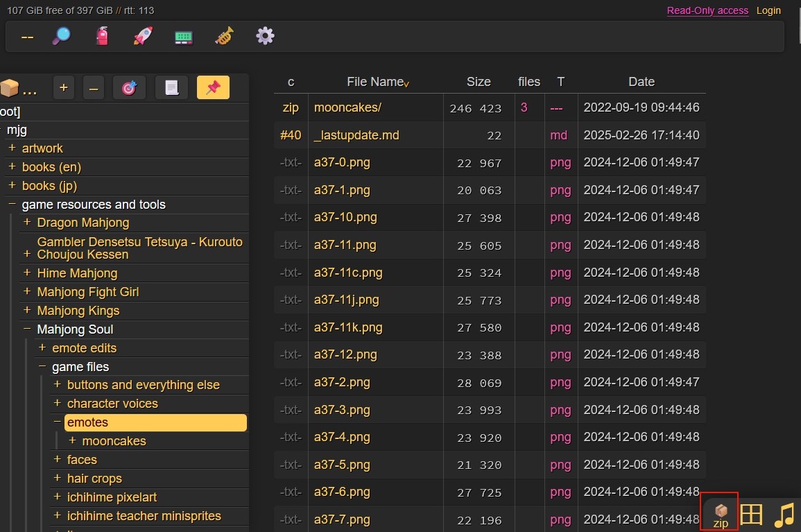The image size is (801, 532).
Task: Collapse the Mahjong Soul tree node
Action: (x=27, y=329)
